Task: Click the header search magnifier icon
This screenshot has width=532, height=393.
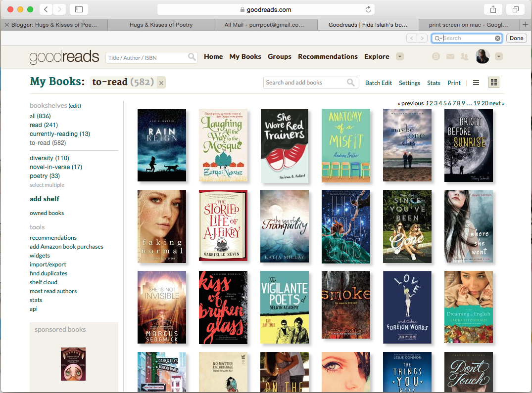Action: pos(192,57)
